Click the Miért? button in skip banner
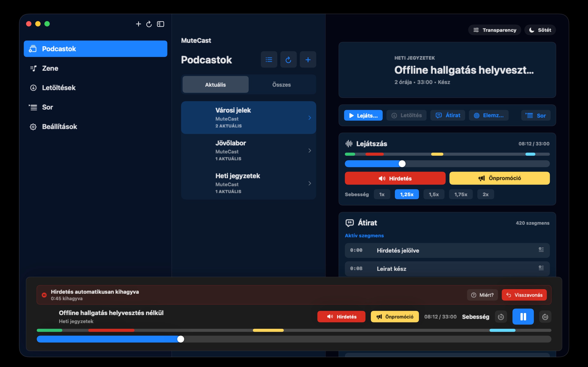Viewport: 588px width, 367px height. pos(482,295)
